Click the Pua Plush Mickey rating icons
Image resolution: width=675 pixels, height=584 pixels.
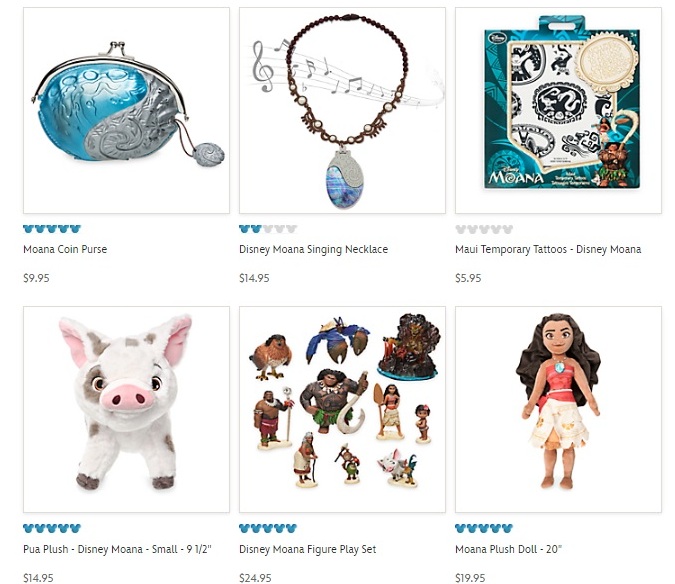52,528
